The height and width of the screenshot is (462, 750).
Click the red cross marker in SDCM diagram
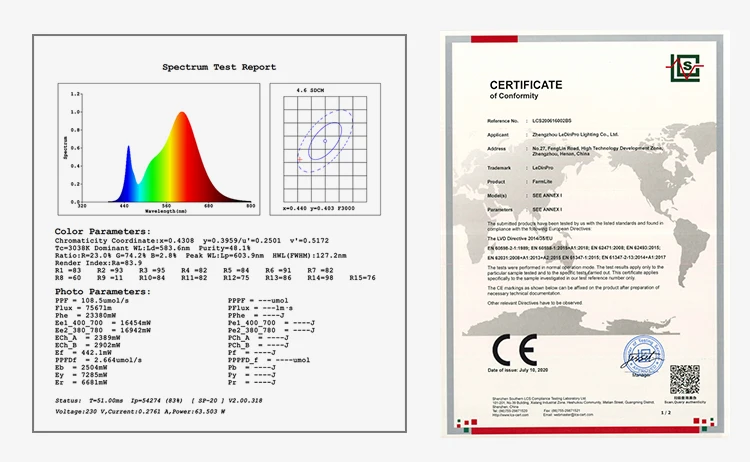pos(300,159)
